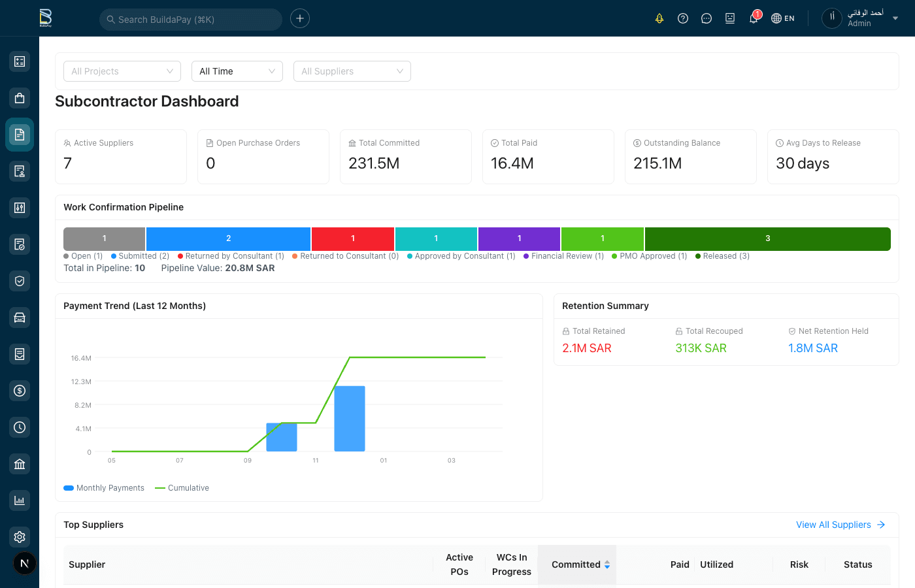Screen dimensions: 915x588
Task: Open the All Time period dropdown
Action: point(237,71)
